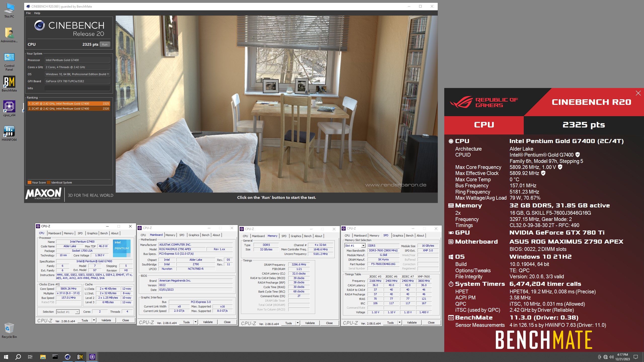The height and width of the screenshot is (362, 644).
Task: Click Validate in first CPU-Z window
Action: click(x=106, y=320)
